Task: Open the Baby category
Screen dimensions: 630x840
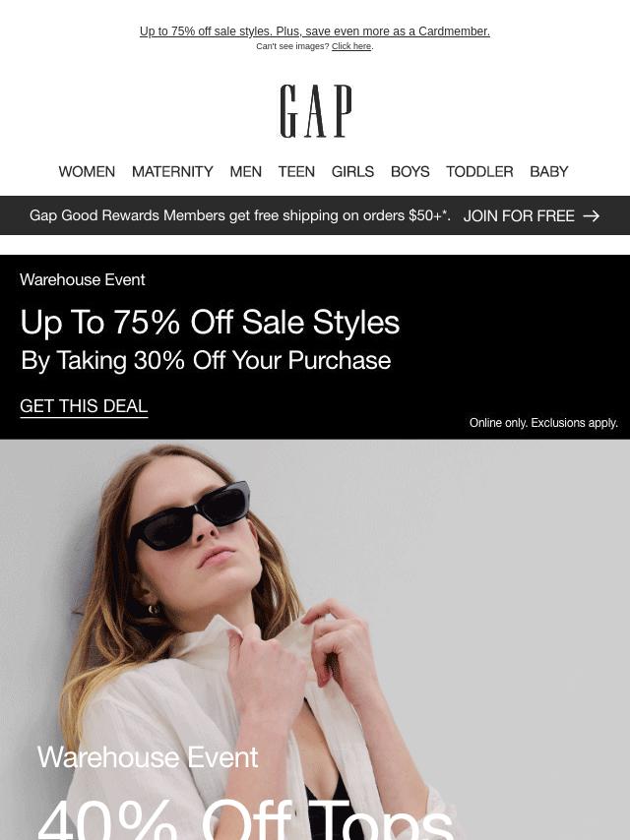Action: click(549, 171)
